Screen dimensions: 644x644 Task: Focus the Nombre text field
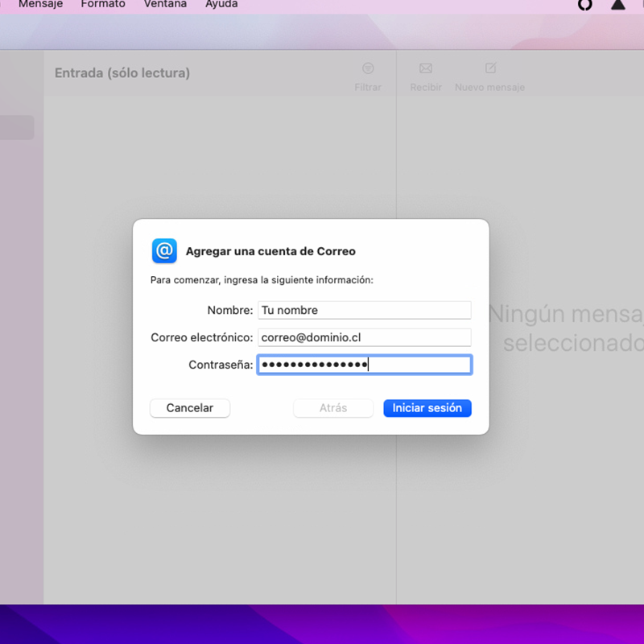click(364, 310)
